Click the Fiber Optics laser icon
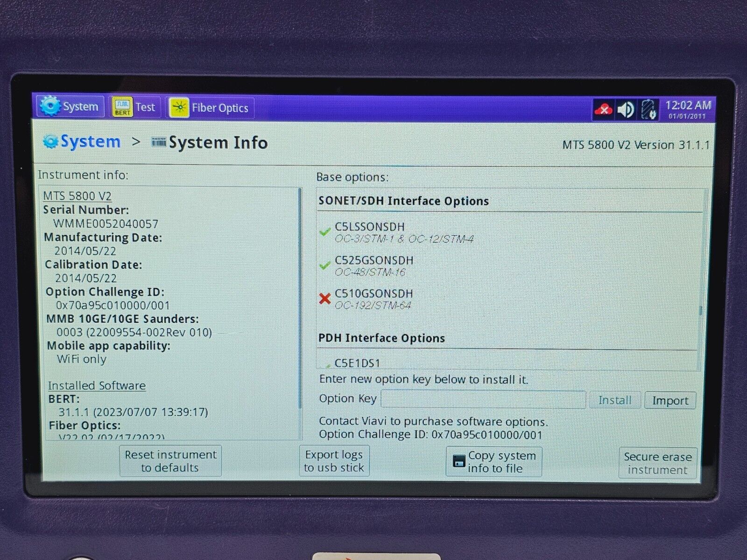Viewport: 747px width, 560px height. pyautogui.click(x=179, y=108)
